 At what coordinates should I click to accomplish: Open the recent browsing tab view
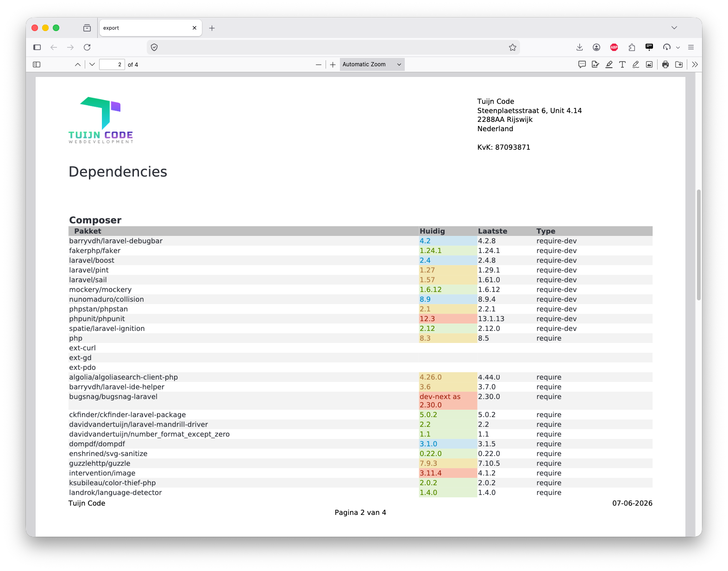pos(87,28)
